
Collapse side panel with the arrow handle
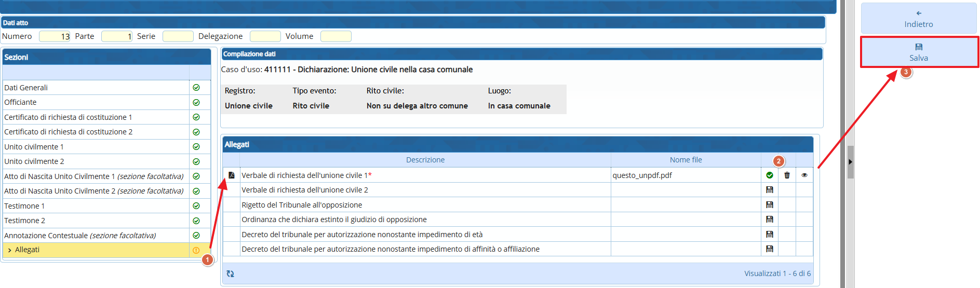(850, 162)
